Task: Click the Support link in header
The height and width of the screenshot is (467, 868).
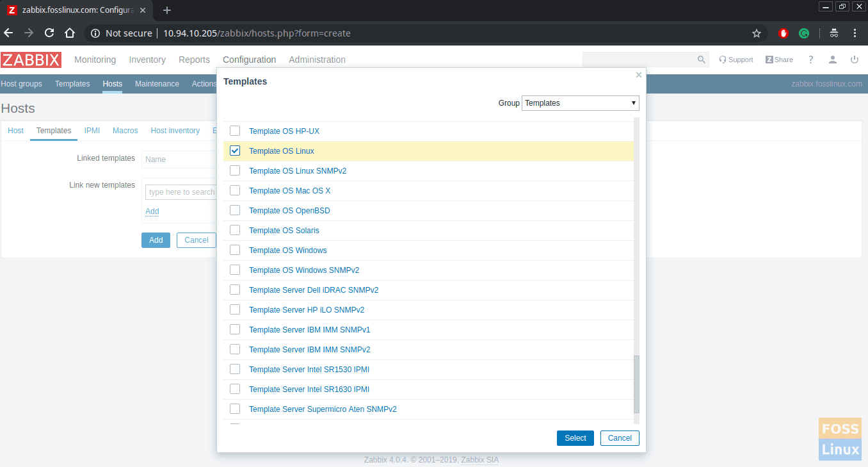Action: 736,60
